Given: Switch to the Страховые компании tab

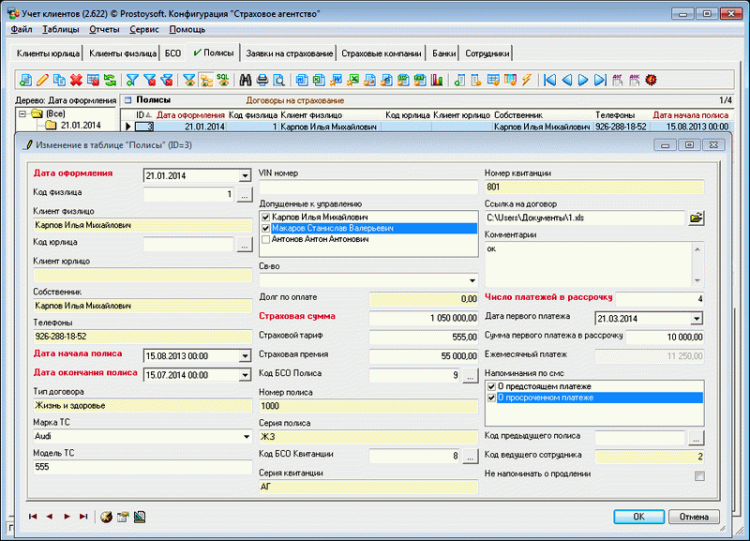Looking at the screenshot, I should [x=381, y=53].
